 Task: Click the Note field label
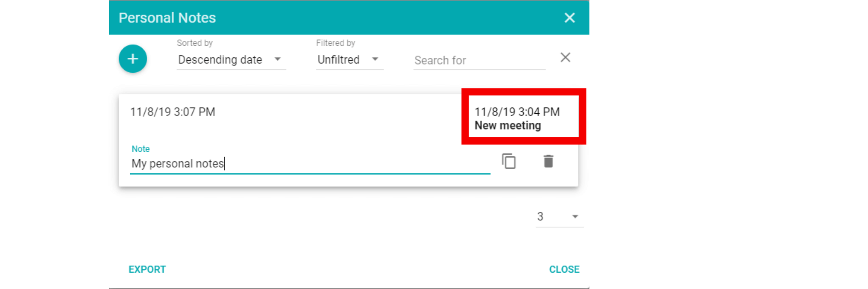point(141,149)
